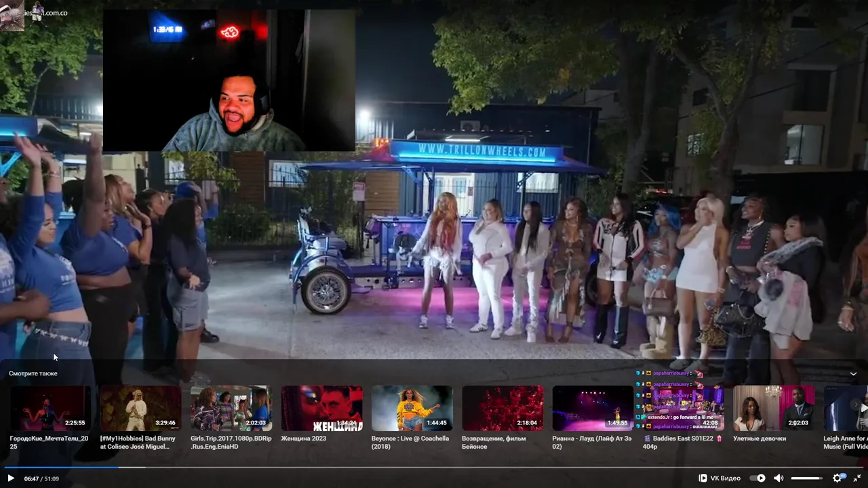Image resolution: width=868 pixels, height=488 pixels.
Task: Click the Girls.Trip.2017.1080p.BDRip title text
Action: (231, 443)
